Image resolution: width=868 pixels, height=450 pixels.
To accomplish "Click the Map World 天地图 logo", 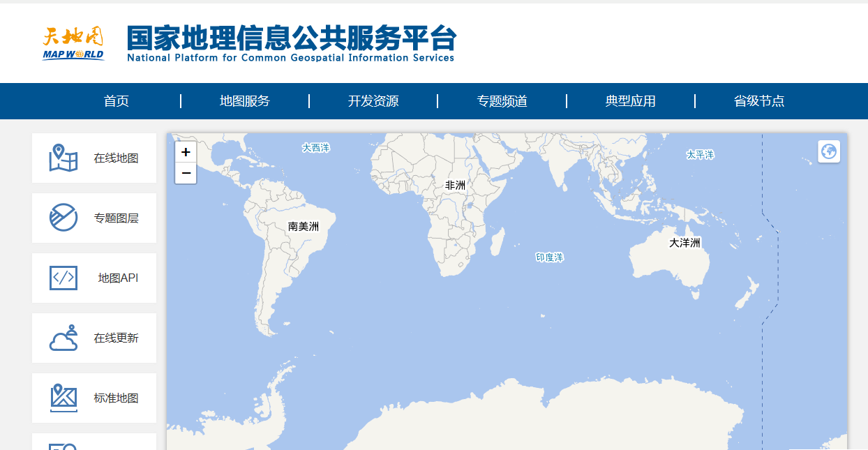I will 73,42.
